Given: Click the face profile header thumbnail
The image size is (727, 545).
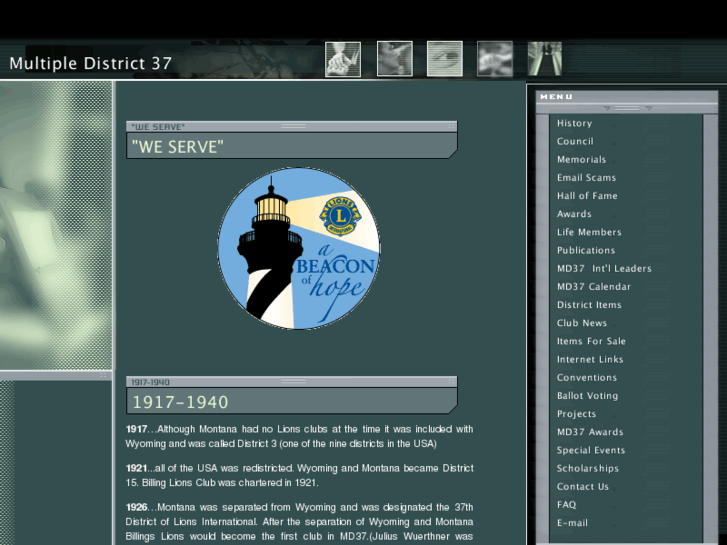Looking at the screenshot, I should click(x=395, y=59).
